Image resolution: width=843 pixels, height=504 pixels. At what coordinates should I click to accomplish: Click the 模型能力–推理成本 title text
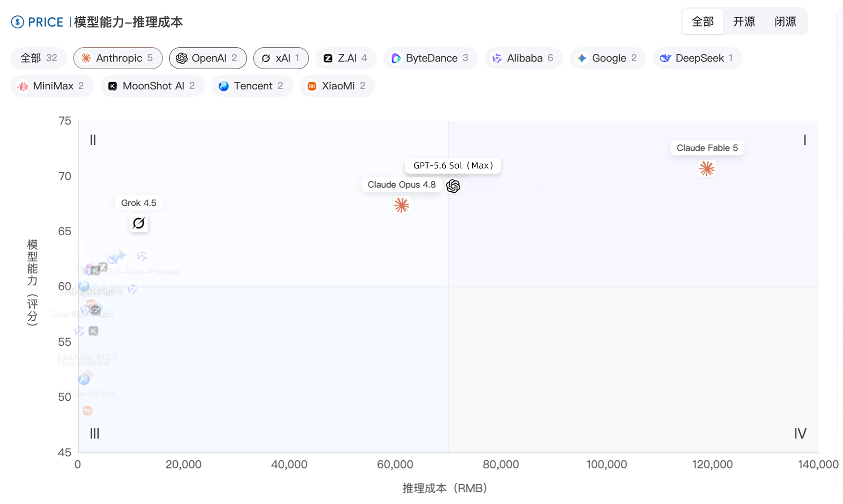pos(128,22)
